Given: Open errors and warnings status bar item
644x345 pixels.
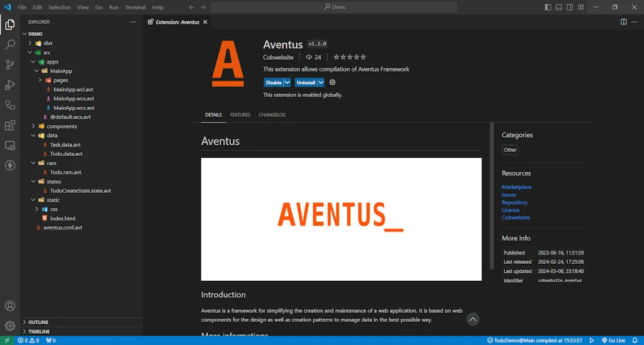Looking at the screenshot, I should click(28, 341).
